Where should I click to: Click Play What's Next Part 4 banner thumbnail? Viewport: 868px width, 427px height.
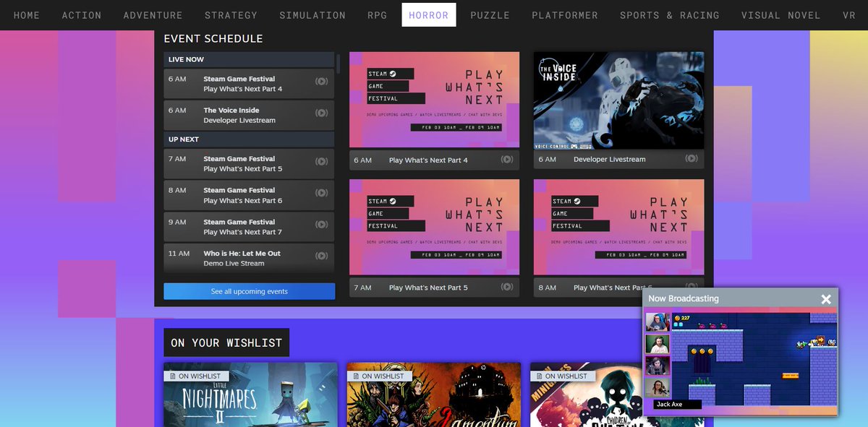[434, 100]
